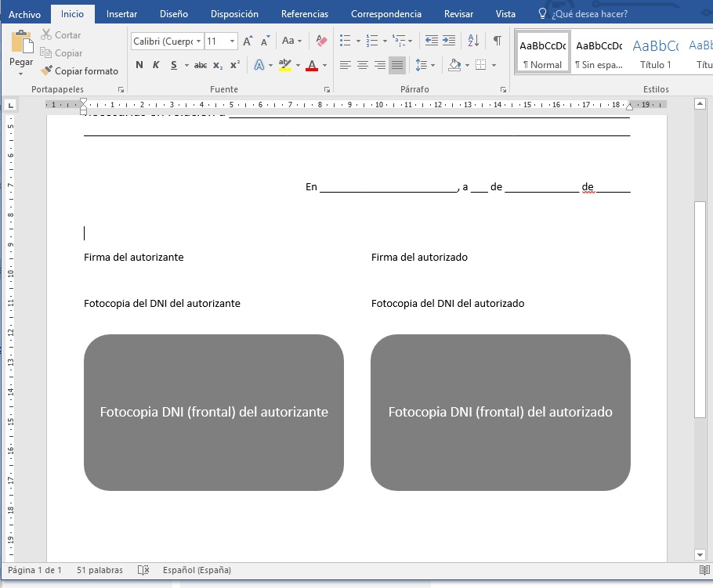
Task: Open the Calibri font name dropdown
Action: [198, 41]
